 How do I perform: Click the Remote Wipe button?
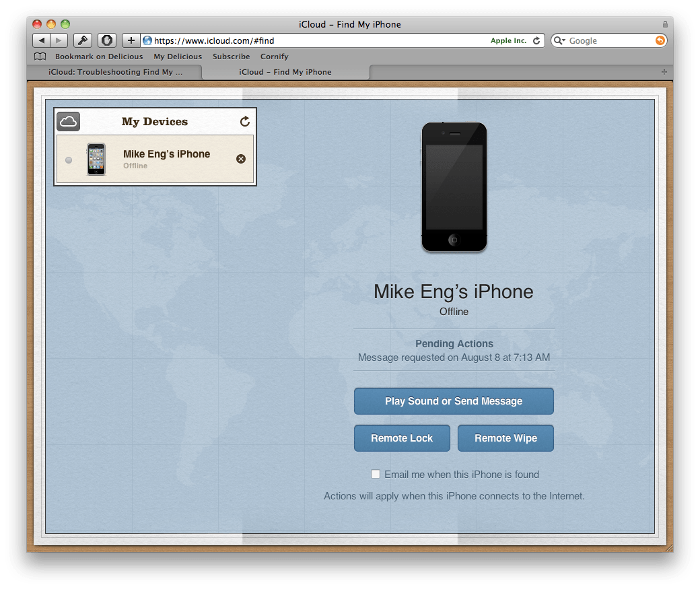[505, 438]
